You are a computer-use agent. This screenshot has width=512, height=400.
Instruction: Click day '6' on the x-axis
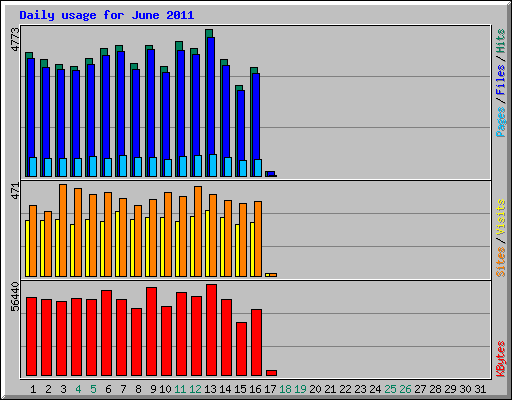(108, 389)
